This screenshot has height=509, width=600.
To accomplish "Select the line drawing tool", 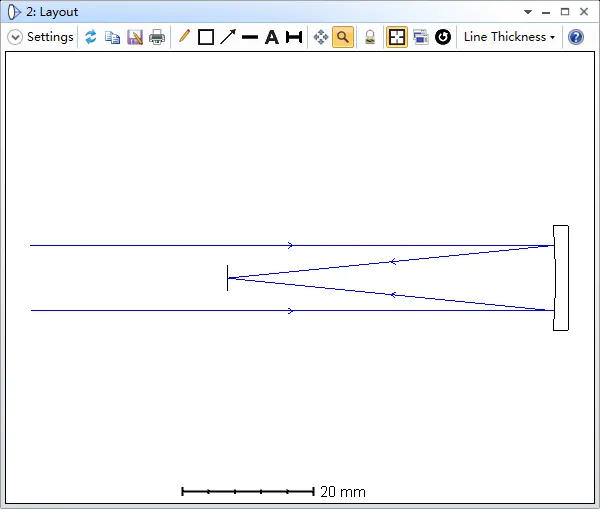I will point(250,37).
